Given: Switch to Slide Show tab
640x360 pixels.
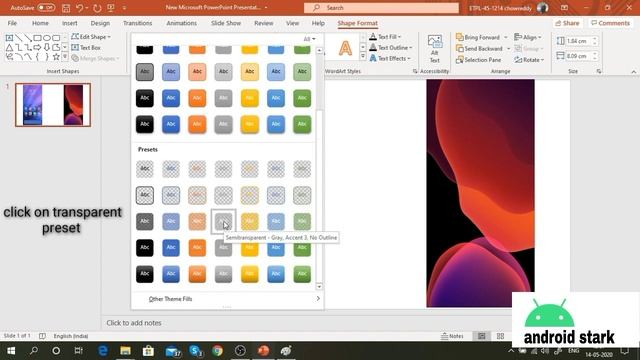Looking at the screenshot, I should pyautogui.click(x=226, y=23).
